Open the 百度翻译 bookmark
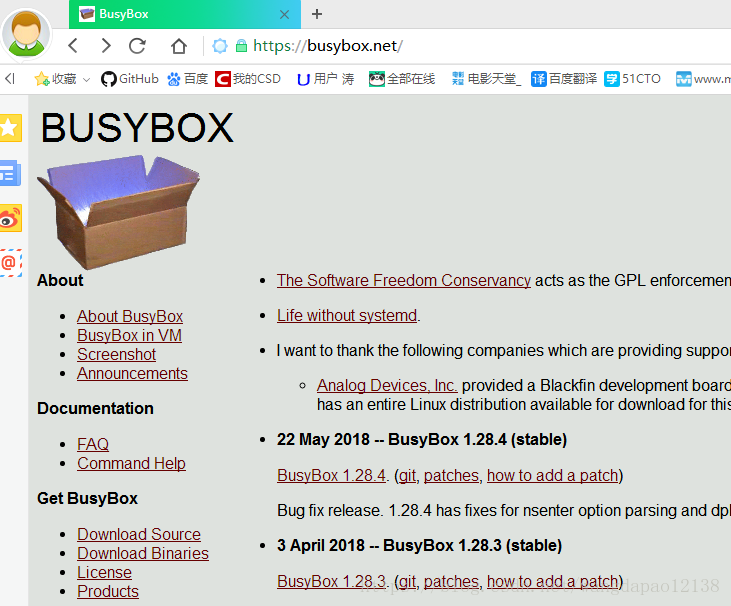 click(x=564, y=79)
